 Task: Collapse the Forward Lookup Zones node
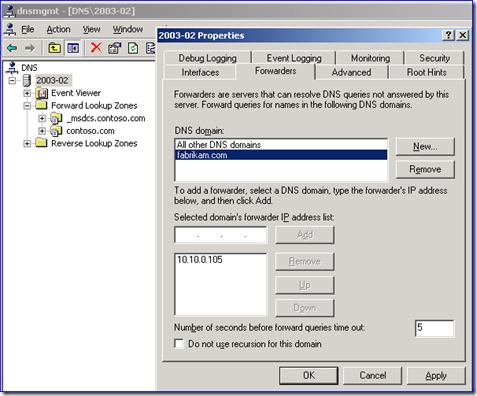[x=27, y=106]
